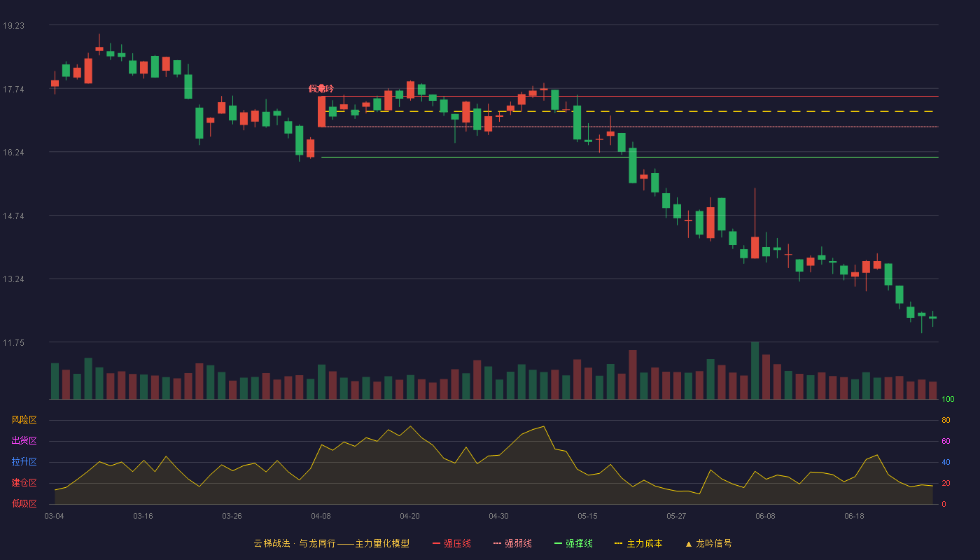Click the red dash icon before 强压线
Viewport: 980px width, 560px height.
click(x=437, y=543)
